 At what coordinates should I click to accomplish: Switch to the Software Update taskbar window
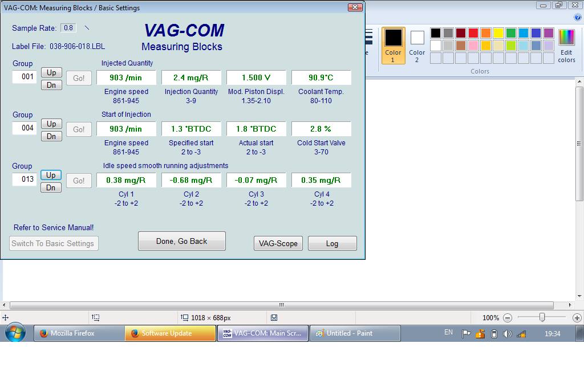point(170,333)
